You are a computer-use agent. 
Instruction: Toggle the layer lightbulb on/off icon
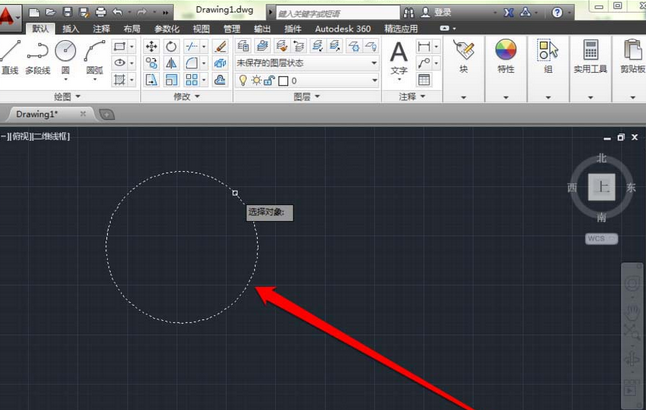(242, 80)
